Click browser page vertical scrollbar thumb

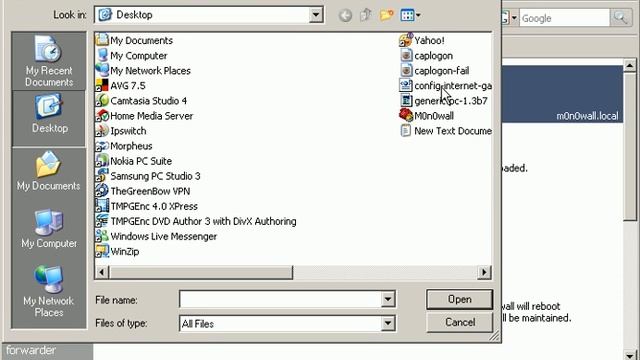coord(630,147)
